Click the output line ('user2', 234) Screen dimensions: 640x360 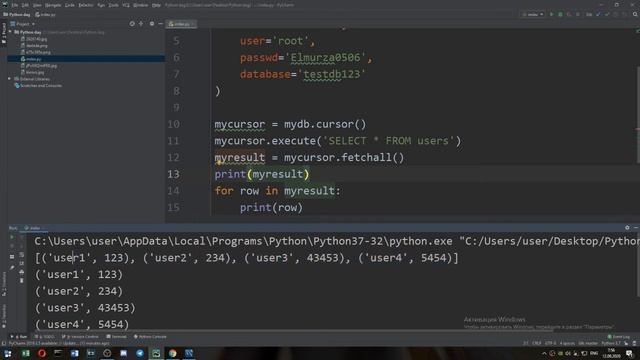click(79, 291)
